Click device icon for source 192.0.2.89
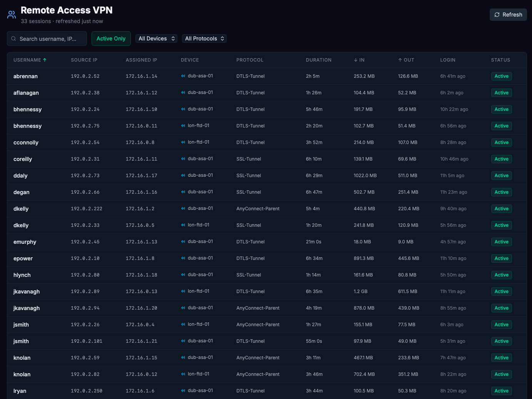Screen dimensions: 532x399 183,291
